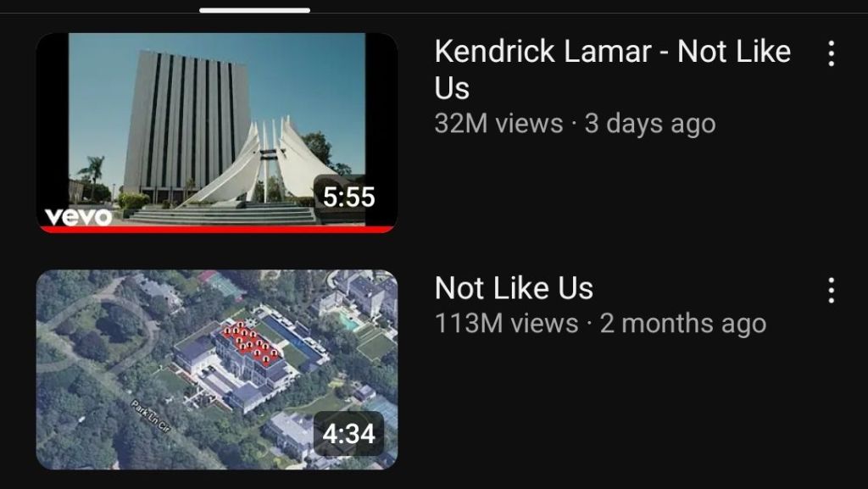Select the '113M views · 2 months ago' text

pos(601,324)
